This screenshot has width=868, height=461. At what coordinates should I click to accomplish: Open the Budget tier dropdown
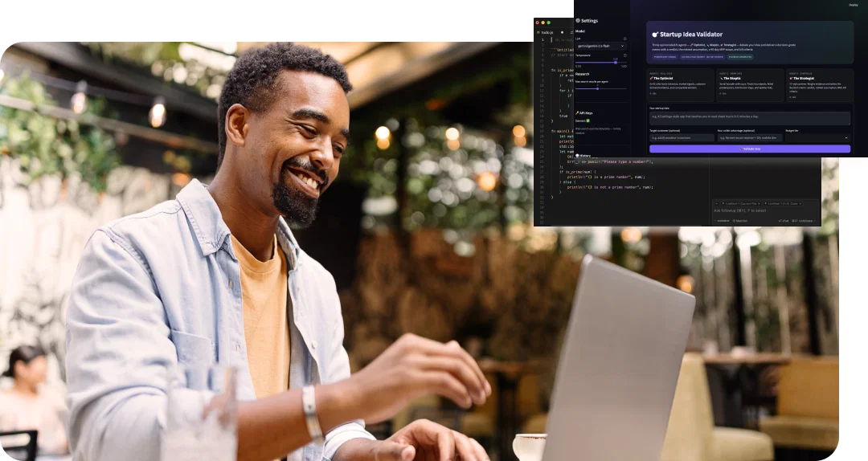point(817,138)
